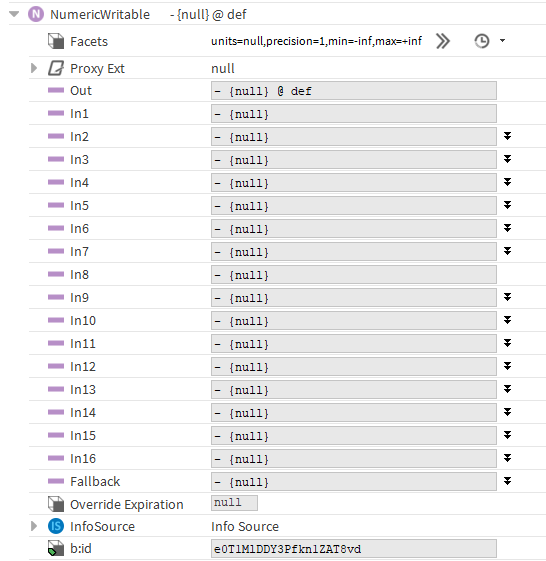
Task: Click the Out value field
Action: click(354, 91)
